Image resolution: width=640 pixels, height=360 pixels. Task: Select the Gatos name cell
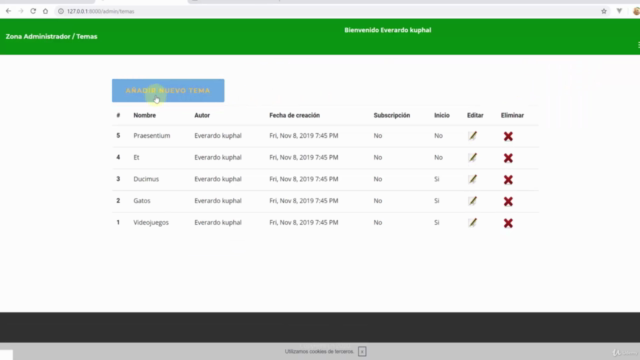tap(142, 200)
